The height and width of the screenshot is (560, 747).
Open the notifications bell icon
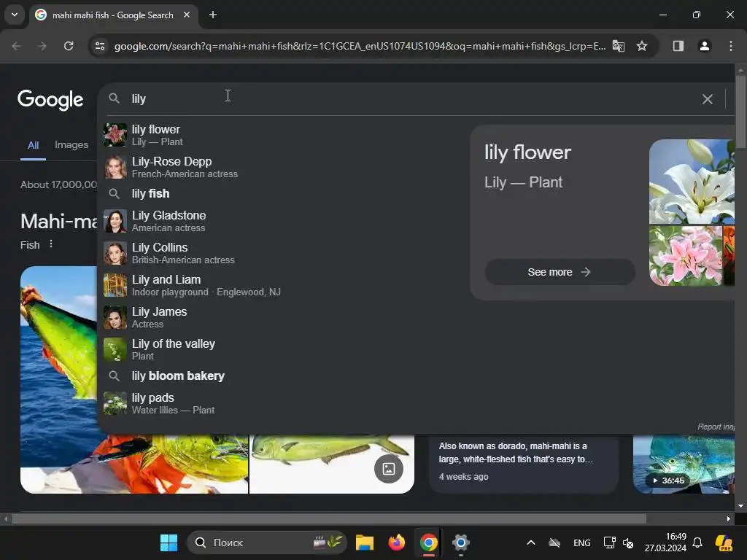pyautogui.click(x=697, y=542)
